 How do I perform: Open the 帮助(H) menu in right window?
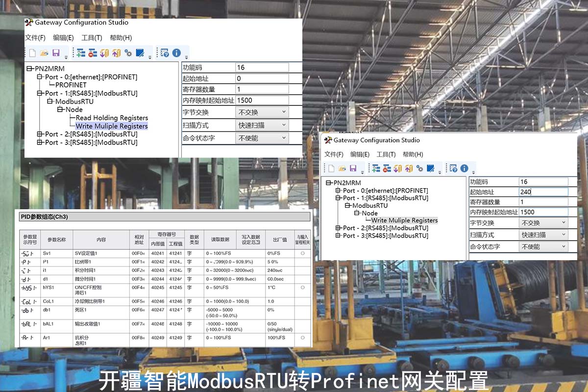pyautogui.click(x=413, y=154)
